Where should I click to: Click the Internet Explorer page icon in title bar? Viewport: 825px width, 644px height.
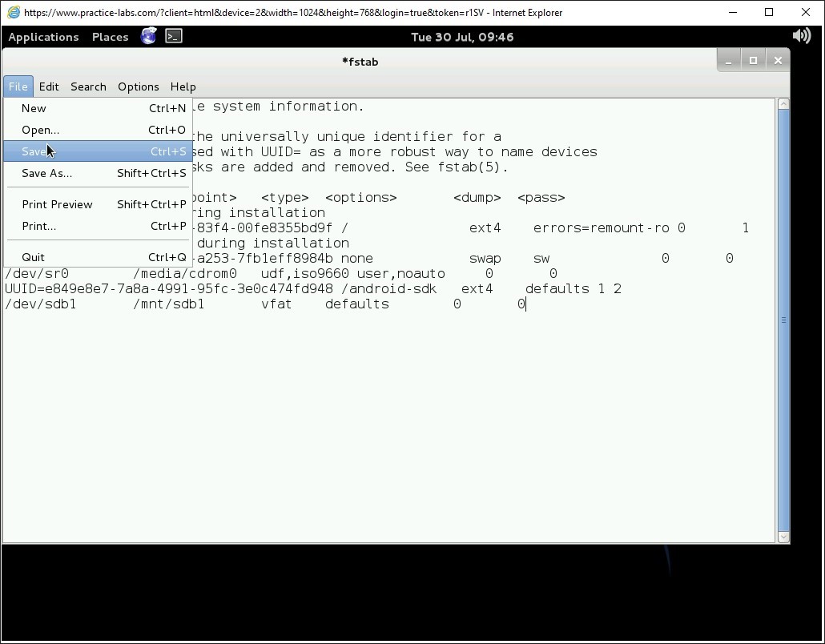(13, 12)
